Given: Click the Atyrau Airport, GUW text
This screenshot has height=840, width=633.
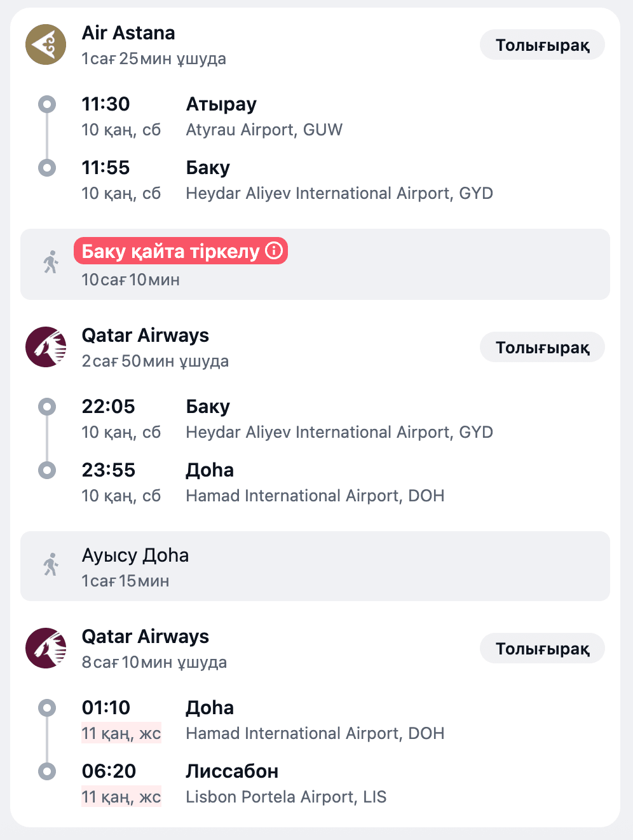Looking at the screenshot, I should (x=264, y=130).
